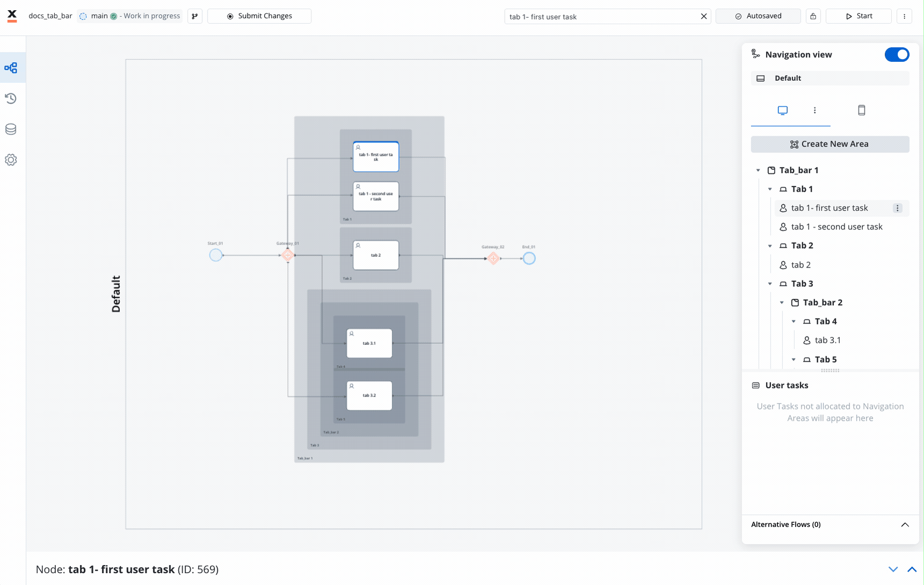Click the lock icon button

point(813,16)
